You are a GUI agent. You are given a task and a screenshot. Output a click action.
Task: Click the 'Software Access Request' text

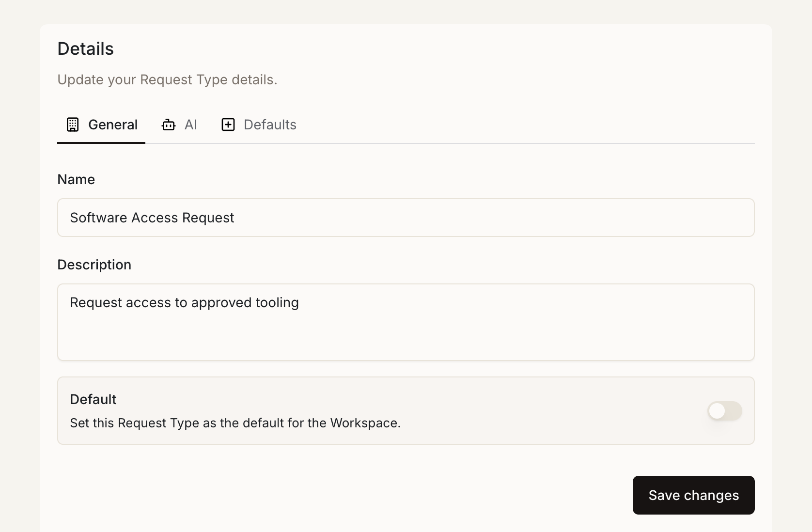pyautogui.click(x=152, y=218)
